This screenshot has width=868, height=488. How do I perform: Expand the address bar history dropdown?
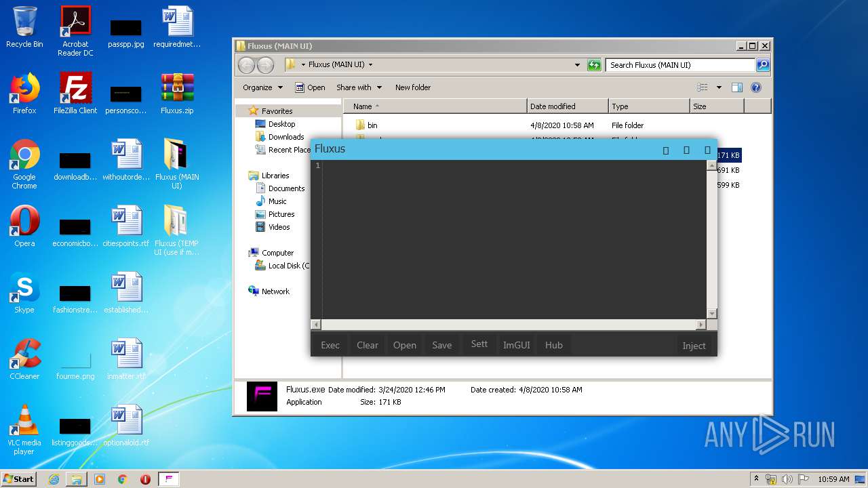(x=577, y=65)
